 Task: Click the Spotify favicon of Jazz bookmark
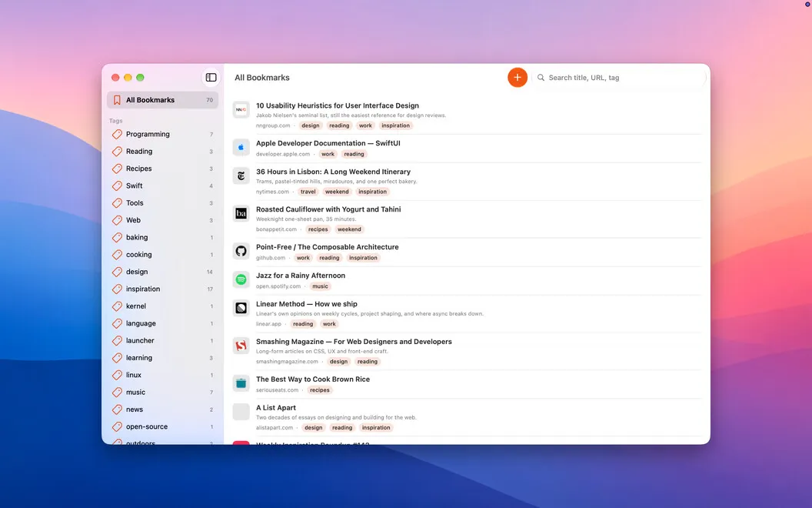tap(241, 279)
